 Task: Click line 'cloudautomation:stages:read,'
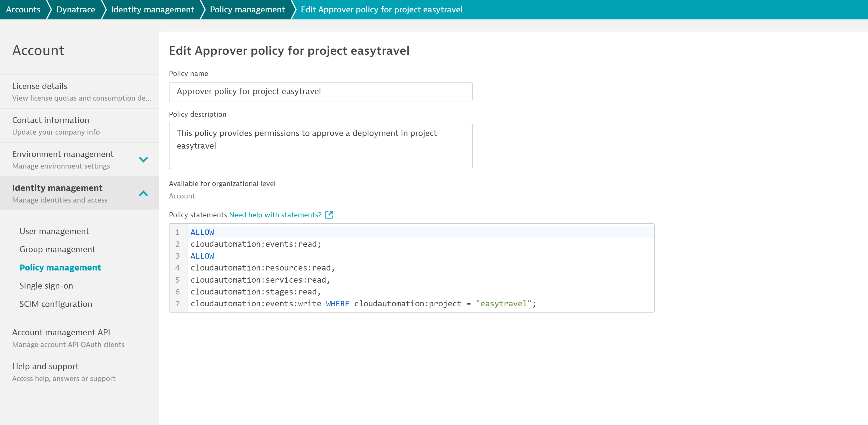(255, 292)
